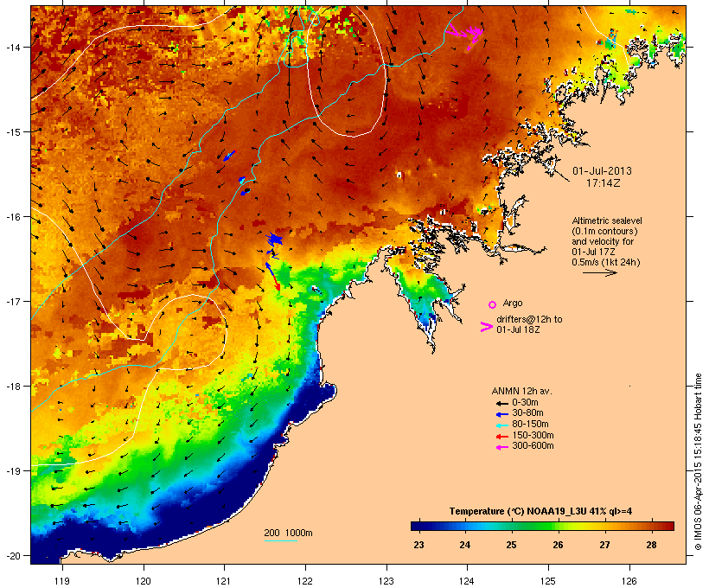Select the cyan 80-150m arrow legend

click(x=501, y=425)
